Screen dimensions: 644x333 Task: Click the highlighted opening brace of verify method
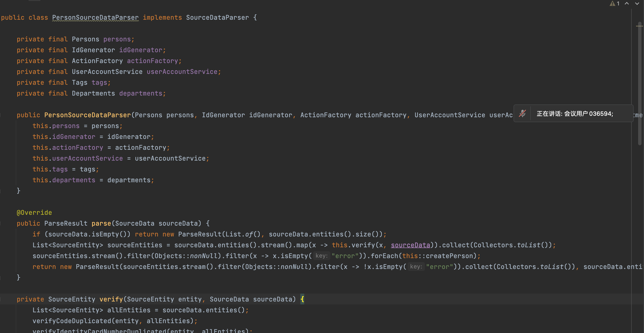[x=302, y=299]
